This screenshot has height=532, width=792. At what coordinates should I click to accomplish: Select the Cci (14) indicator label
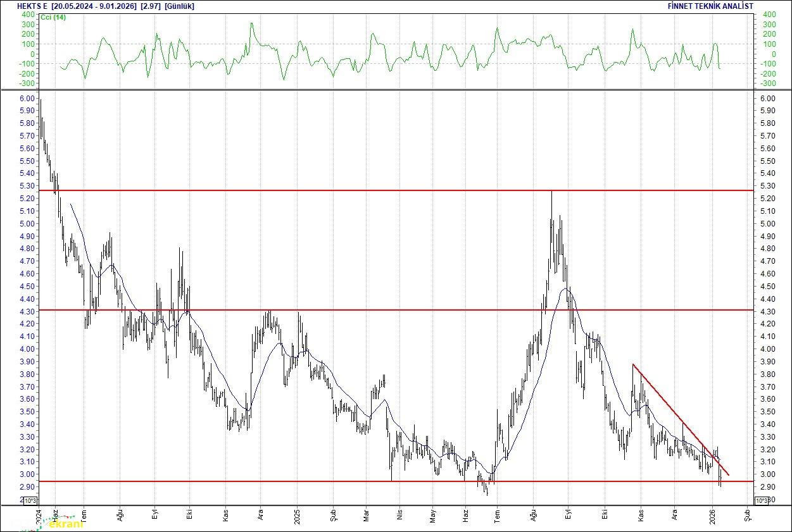(x=53, y=17)
